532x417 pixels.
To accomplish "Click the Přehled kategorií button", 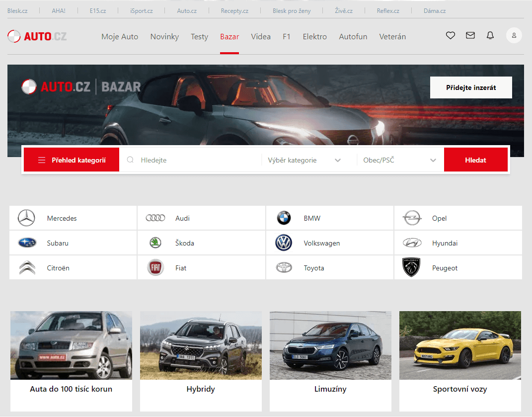I will click(x=72, y=160).
